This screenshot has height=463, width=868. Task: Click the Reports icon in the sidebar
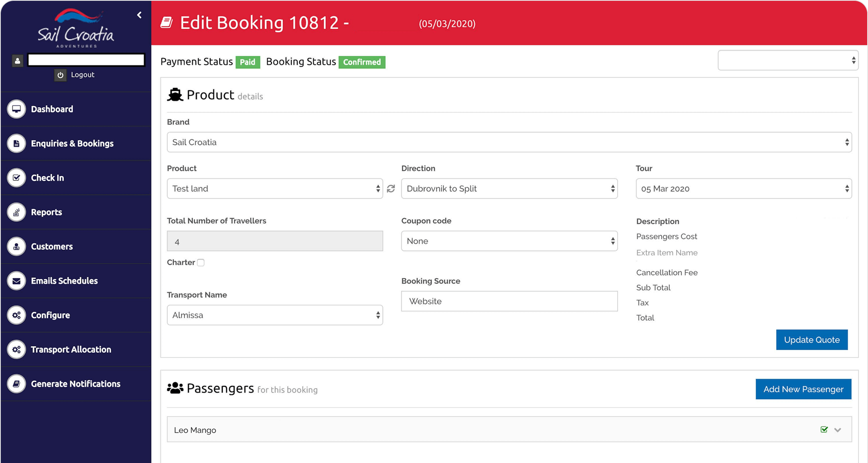click(x=16, y=212)
